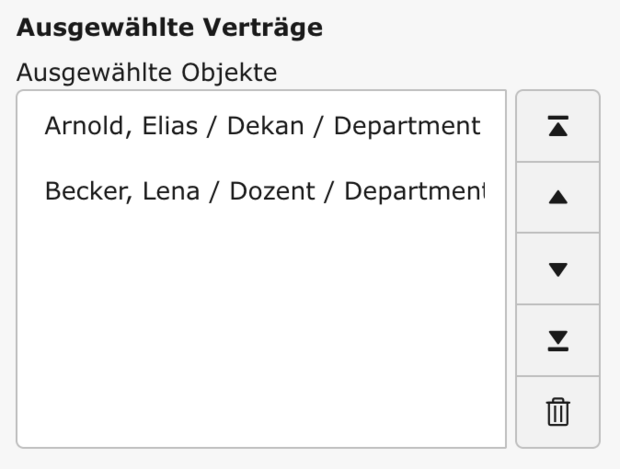Move selected entry to the bottom
The width and height of the screenshot is (620, 469).
(558, 340)
